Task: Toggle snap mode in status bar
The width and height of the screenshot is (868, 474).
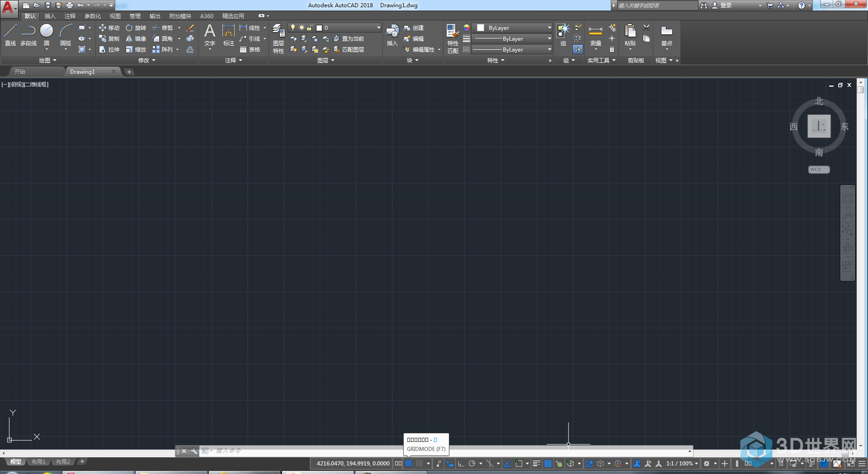Action: pyautogui.click(x=420, y=464)
